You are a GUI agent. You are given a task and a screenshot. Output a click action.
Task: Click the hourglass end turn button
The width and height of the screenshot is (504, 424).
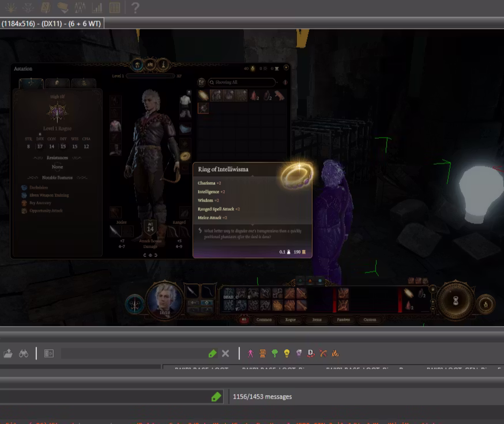pyautogui.click(x=455, y=300)
